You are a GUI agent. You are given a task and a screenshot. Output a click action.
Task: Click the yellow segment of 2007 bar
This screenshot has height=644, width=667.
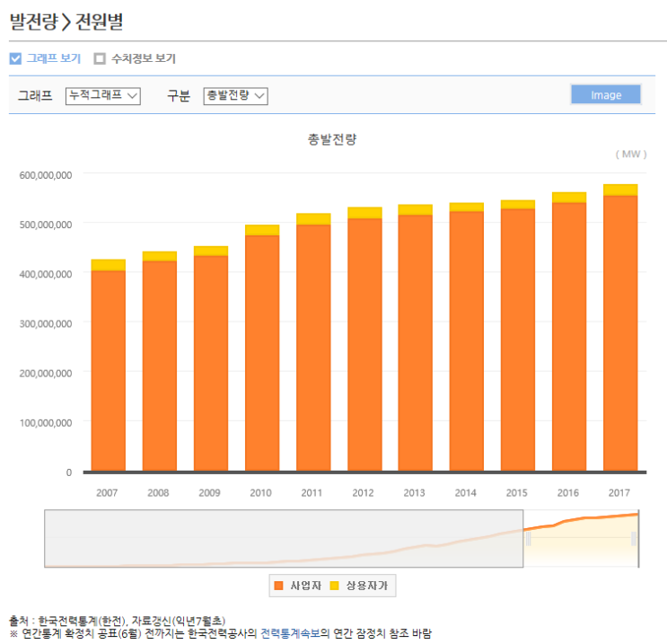point(109,265)
